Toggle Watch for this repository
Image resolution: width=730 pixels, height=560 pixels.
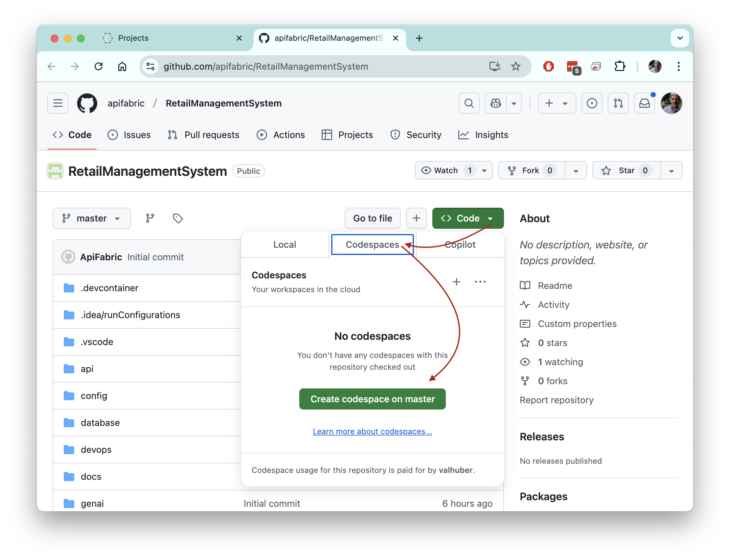pos(446,171)
